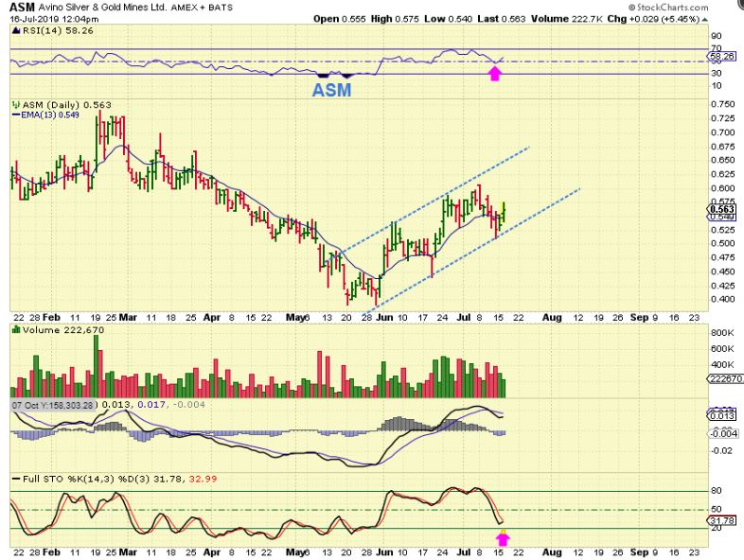The width and height of the screenshot is (744, 560).
Task: Click the 'EMA(13) 0.549' legend text
Action: point(50,114)
